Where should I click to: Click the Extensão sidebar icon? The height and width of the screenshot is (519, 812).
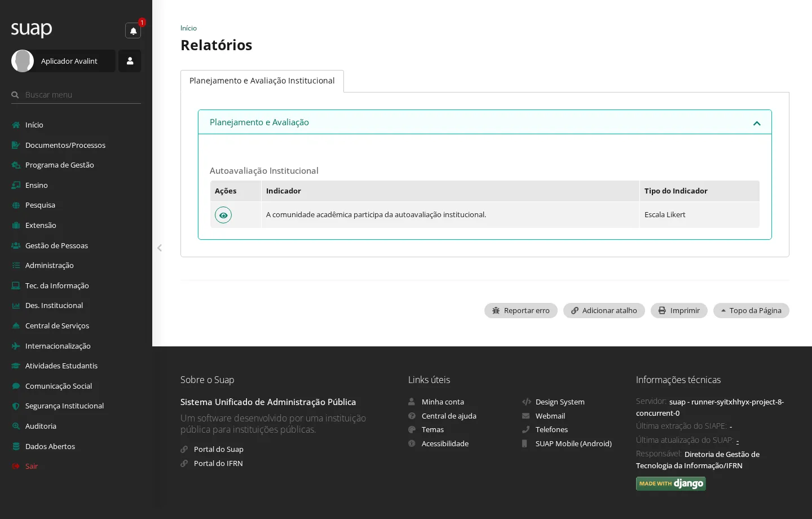[16, 225]
